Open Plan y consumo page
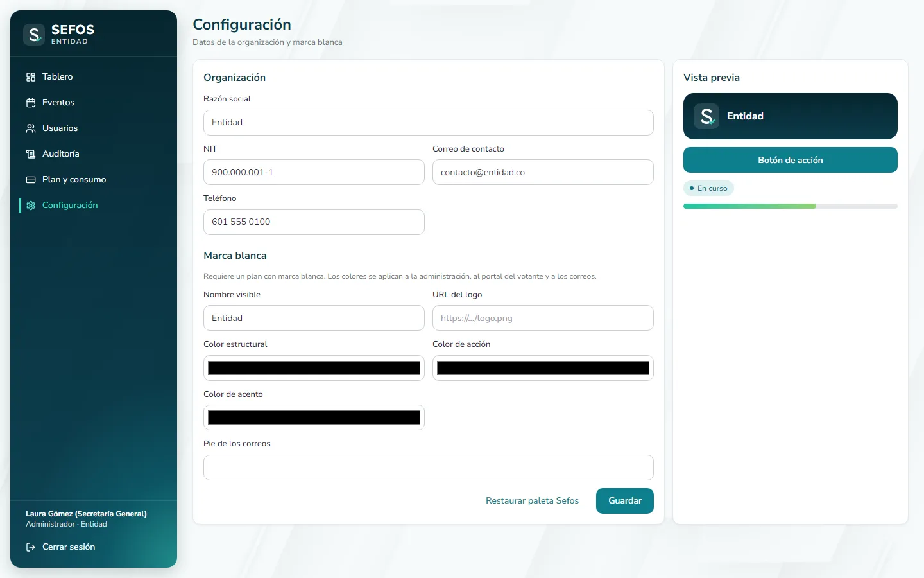 tap(94, 180)
